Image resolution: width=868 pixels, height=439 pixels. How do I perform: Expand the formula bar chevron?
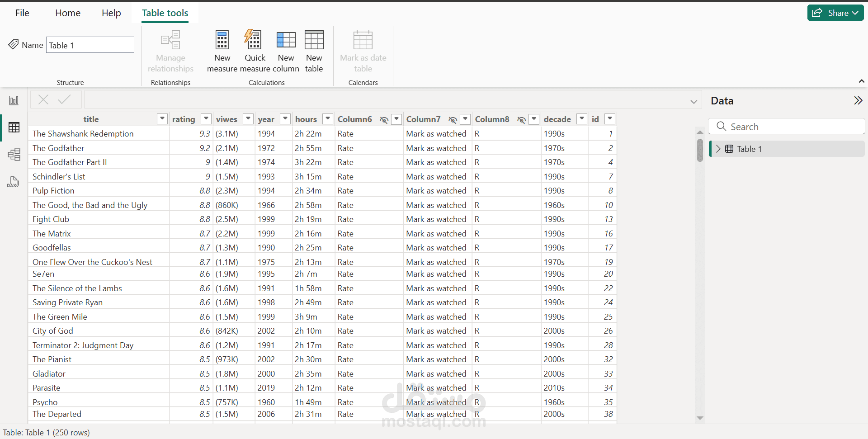(693, 102)
